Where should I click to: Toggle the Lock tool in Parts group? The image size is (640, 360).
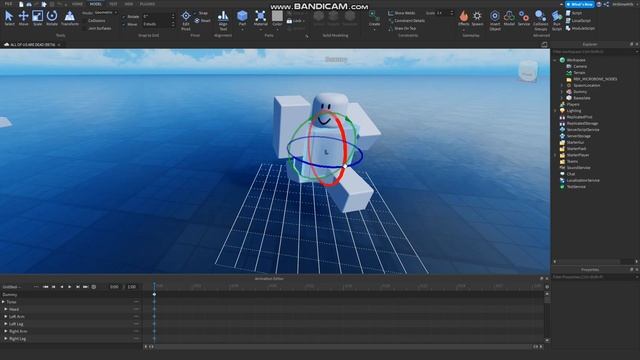295,20
